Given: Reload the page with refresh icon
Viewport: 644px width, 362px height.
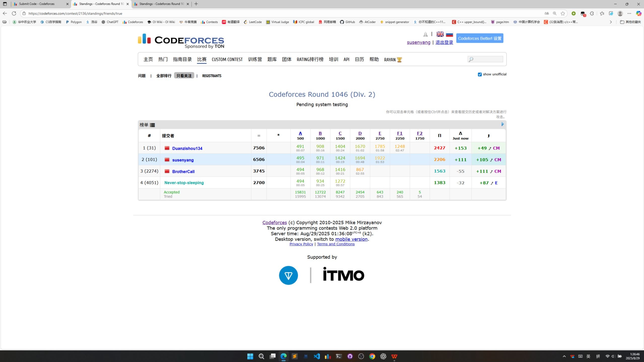Looking at the screenshot, I should coord(14,13).
